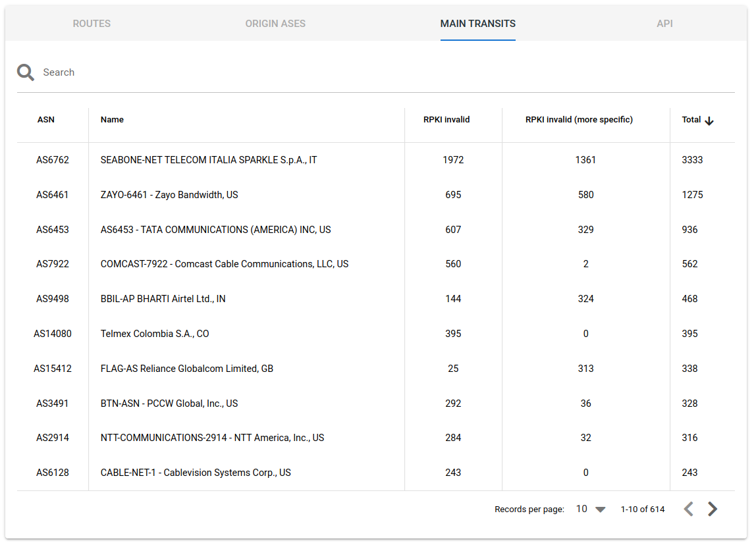
Task: Click the 1-10 of 614 pagination text
Action: coord(643,509)
